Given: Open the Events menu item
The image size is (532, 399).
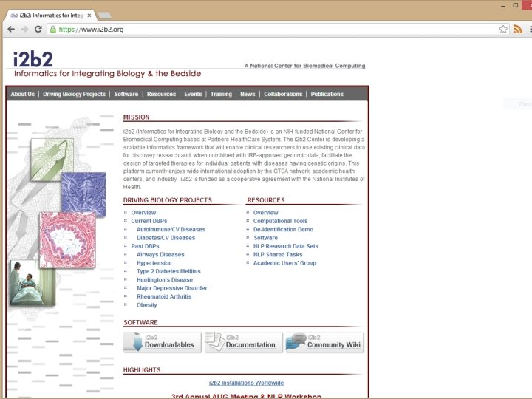Looking at the screenshot, I should (x=193, y=94).
